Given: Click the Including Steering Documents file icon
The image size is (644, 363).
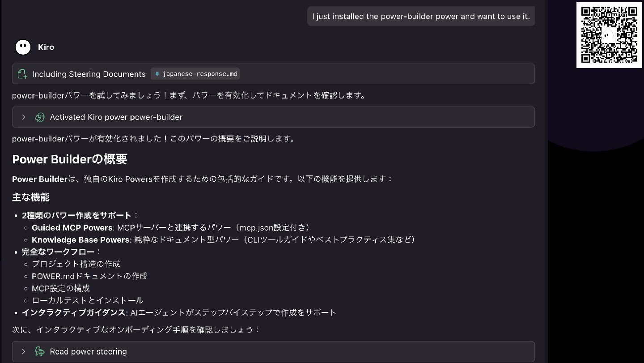Looking at the screenshot, I should click(22, 74).
